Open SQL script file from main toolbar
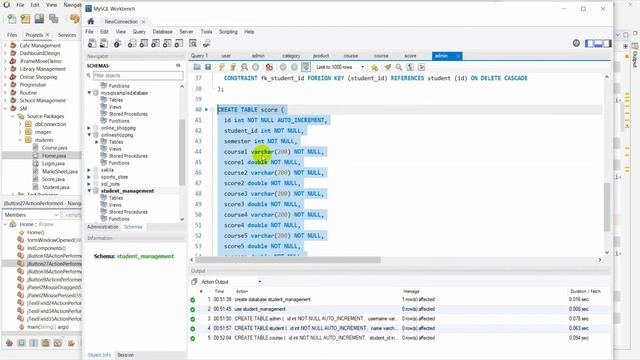Screen dimensions: 640x360 click(104, 43)
